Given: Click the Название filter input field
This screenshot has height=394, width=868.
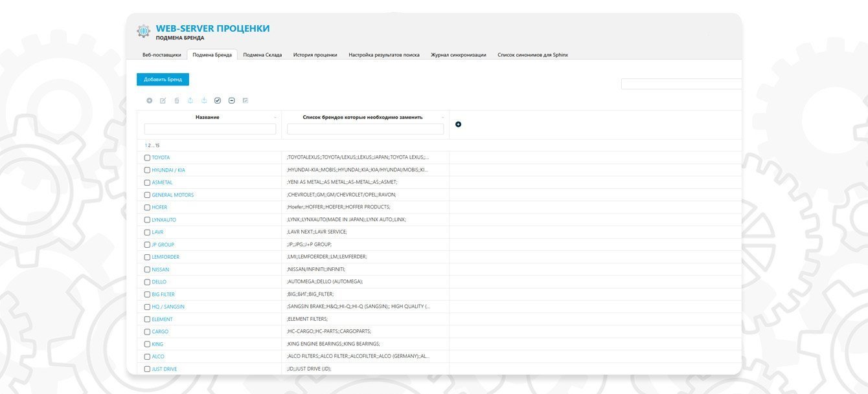Looking at the screenshot, I should coord(210,129).
